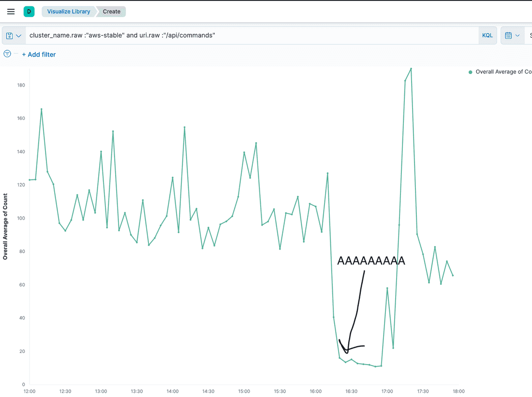Click + Add filter link
The image size is (532, 397).
pos(39,55)
